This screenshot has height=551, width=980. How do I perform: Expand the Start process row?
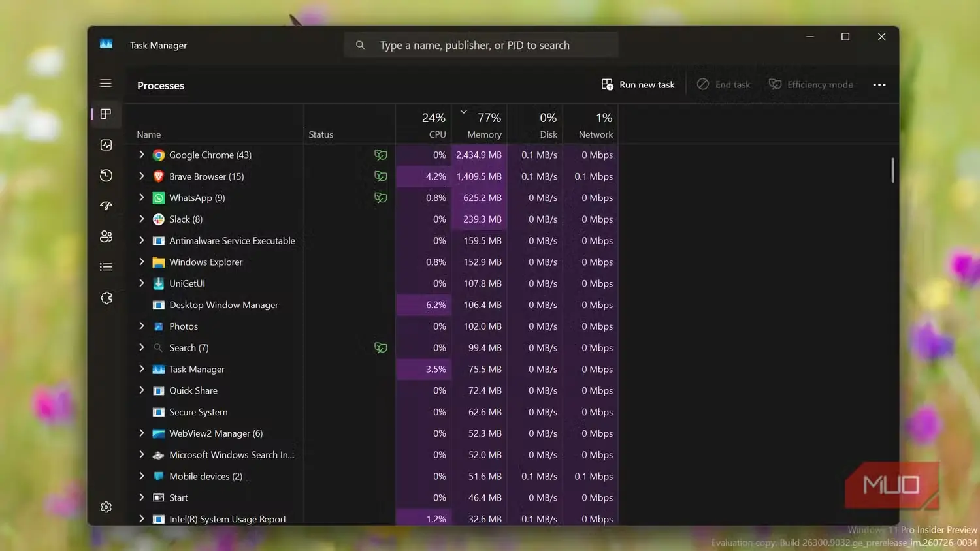[141, 497]
